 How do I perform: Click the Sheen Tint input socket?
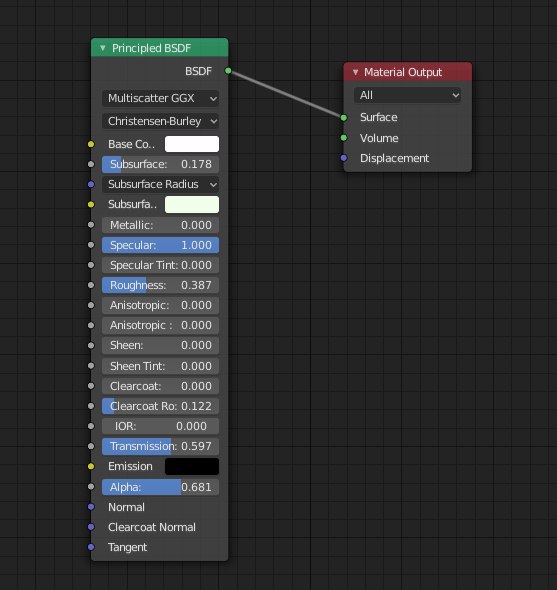pyautogui.click(x=91, y=365)
